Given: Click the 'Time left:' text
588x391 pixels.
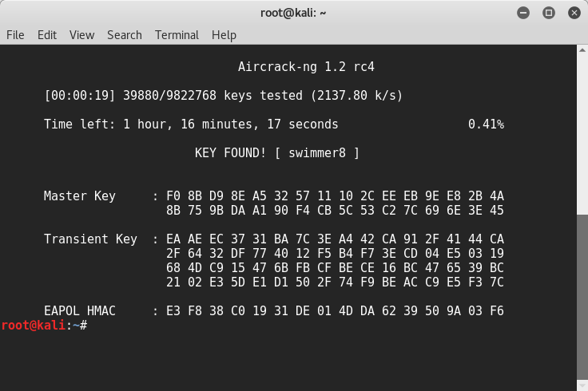Looking at the screenshot, I should pos(80,124).
